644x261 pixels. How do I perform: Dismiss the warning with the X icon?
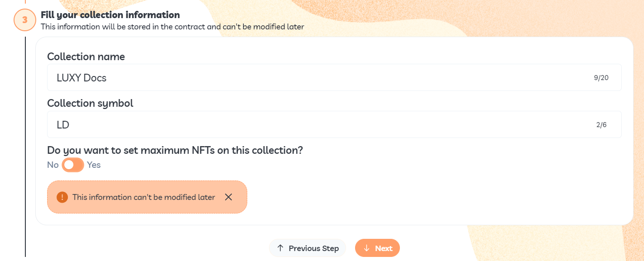click(229, 197)
